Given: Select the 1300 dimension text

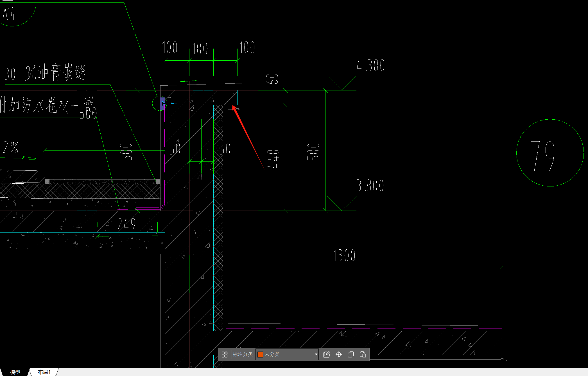Looking at the screenshot, I should click(344, 256).
